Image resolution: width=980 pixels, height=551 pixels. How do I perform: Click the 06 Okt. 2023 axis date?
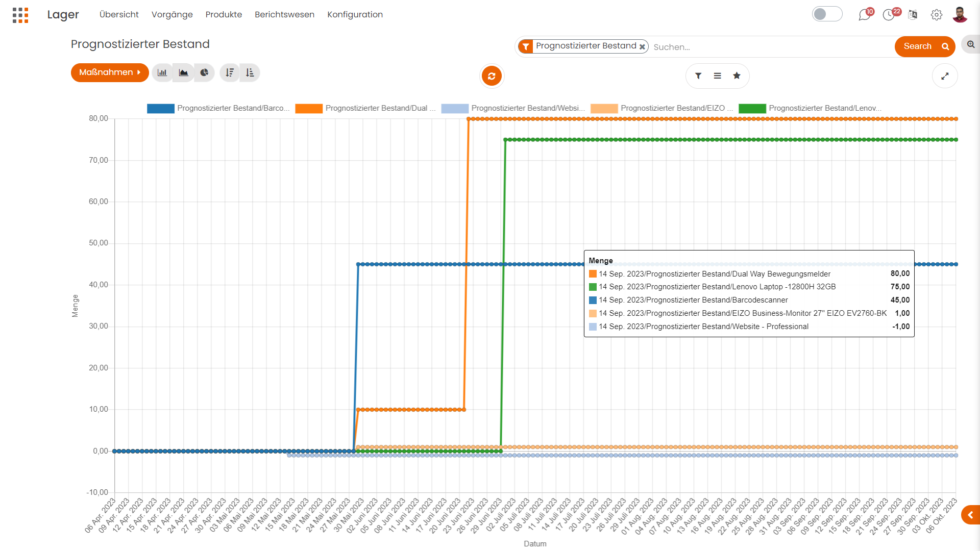942,515
